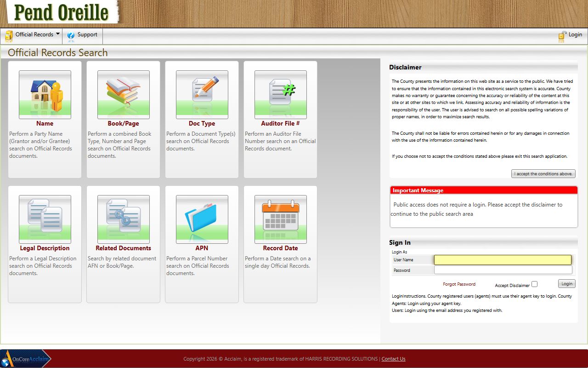Select the Related Documents linked icon
Viewport: 588px width, 368px height.
pos(124,219)
